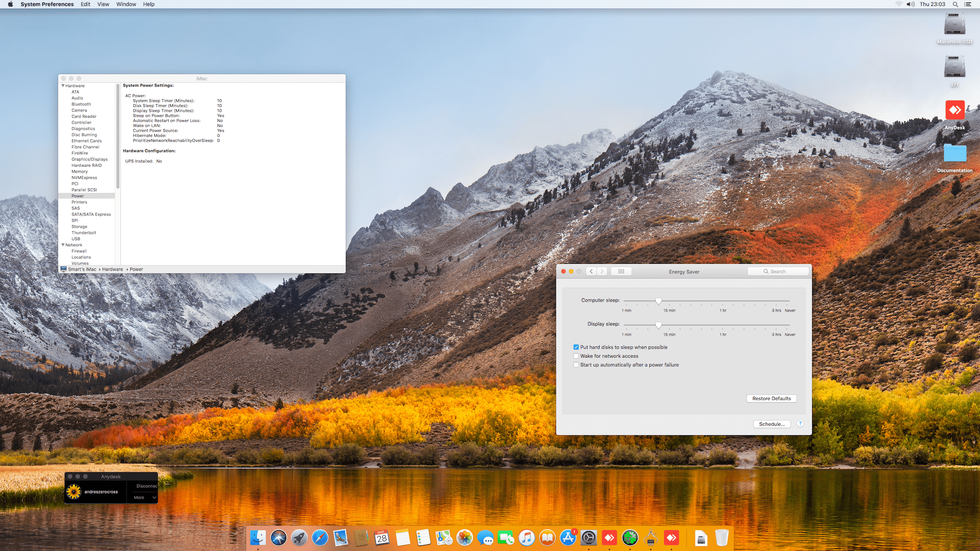Click the Search field in Energy Saver

[778, 271]
